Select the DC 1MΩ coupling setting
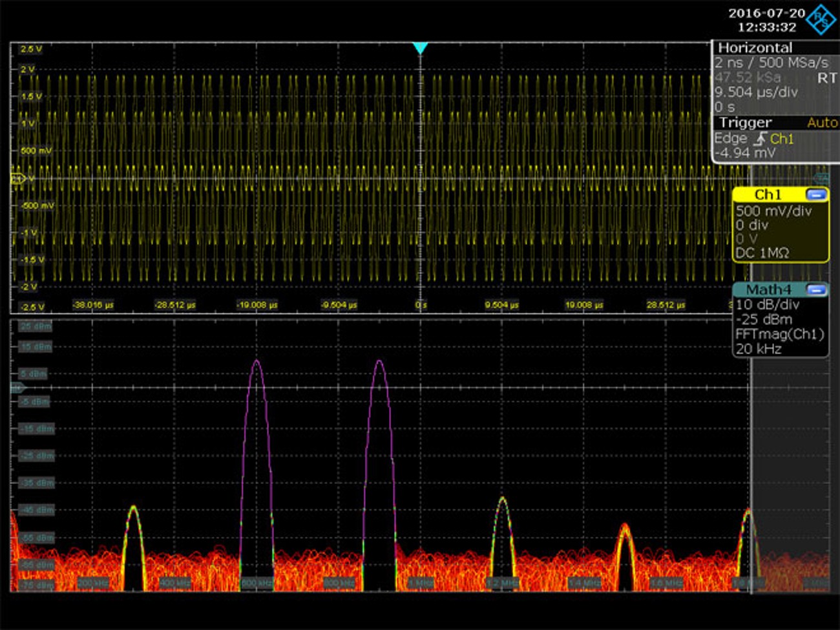This screenshot has width=840, height=630. [762, 253]
